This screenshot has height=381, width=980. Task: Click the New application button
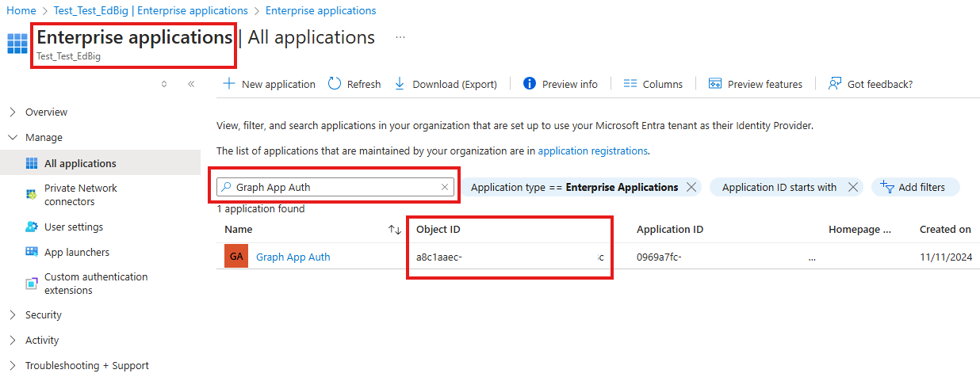click(x=269, y=83)
